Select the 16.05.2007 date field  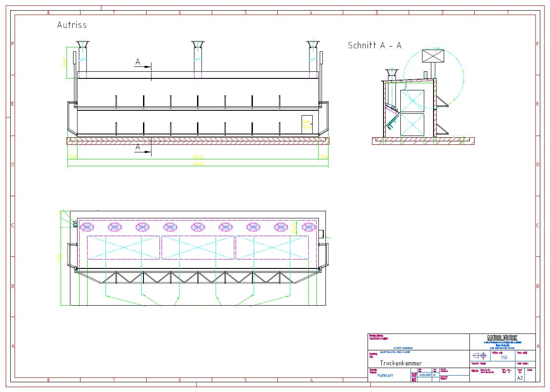(x=425, y=375)
